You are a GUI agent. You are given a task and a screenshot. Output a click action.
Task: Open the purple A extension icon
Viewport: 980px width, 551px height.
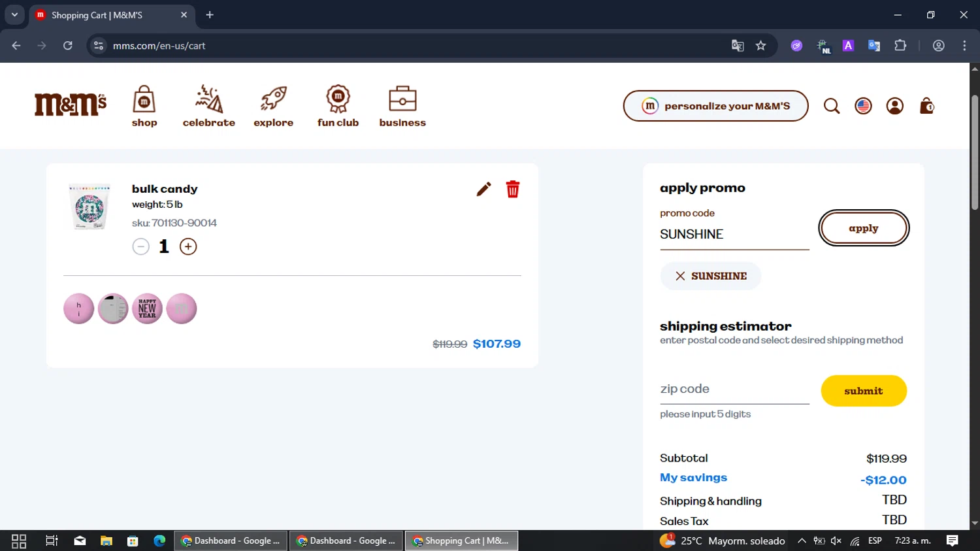(848, 46)
